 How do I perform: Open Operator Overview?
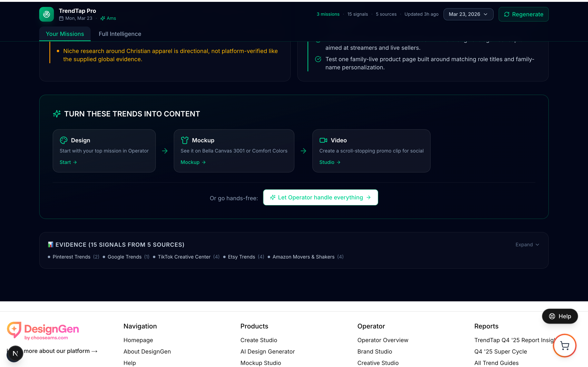[382, 340]
